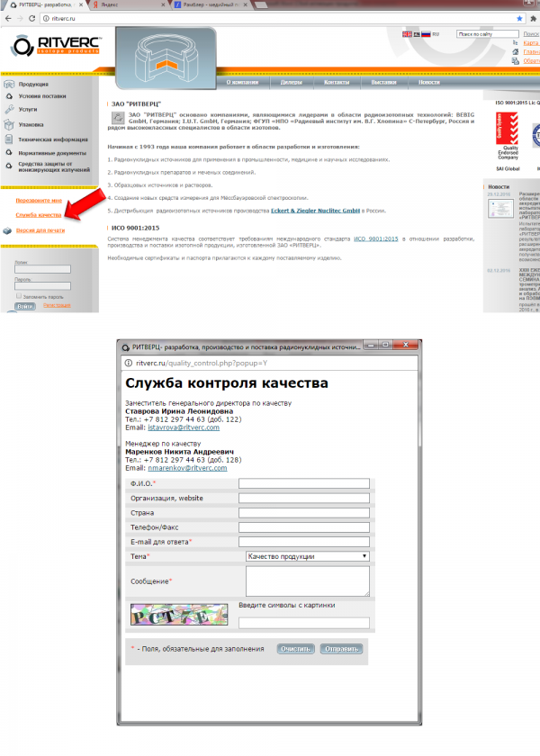Focus the Телефон/Факс input field

tap(304, 527)
